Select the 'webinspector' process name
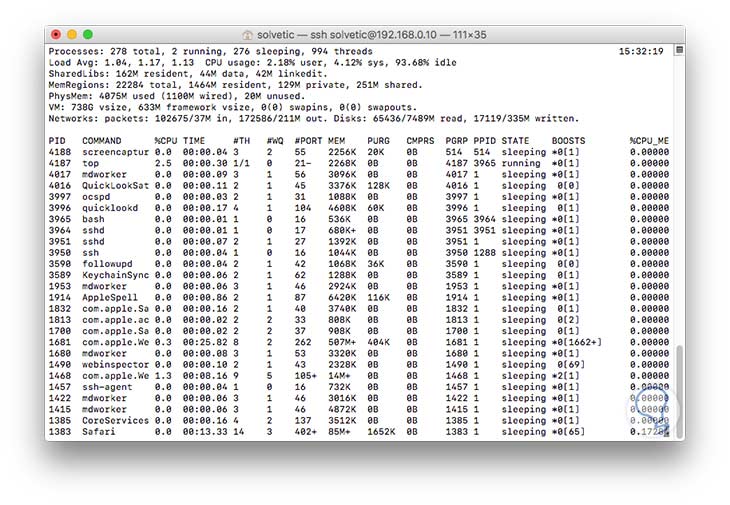Image resolution: width=730 pixels, height=505 pixels. (115, 364)
